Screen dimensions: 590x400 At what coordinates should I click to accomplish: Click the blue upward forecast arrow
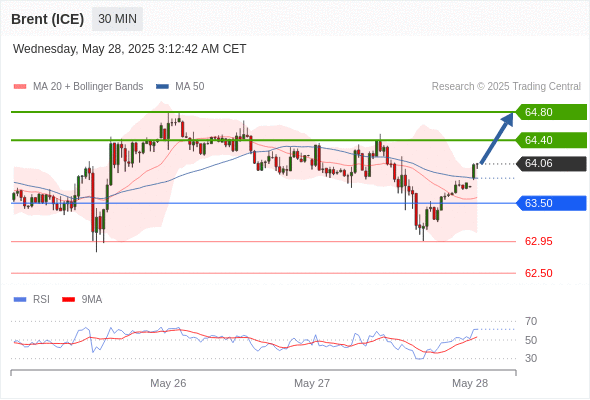497,138
